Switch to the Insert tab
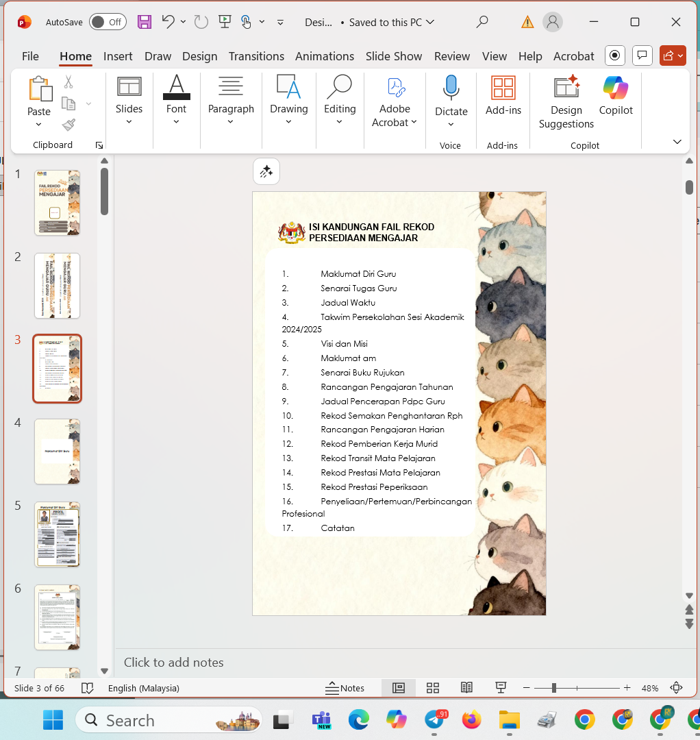This screenshot has width=700, height=740. point(118,56)
